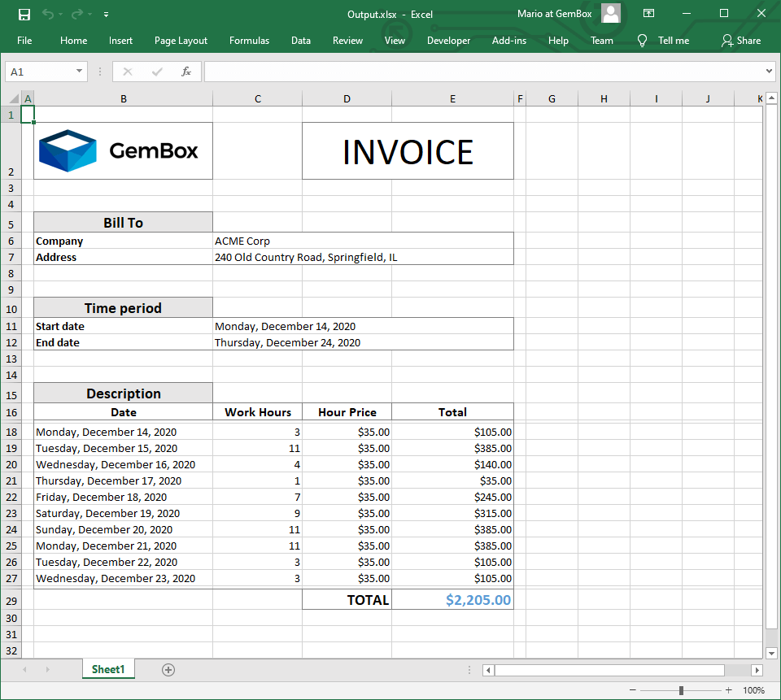Click the Insert Function fx icon
Screen dimensions: 781x700
click(186, 72)
